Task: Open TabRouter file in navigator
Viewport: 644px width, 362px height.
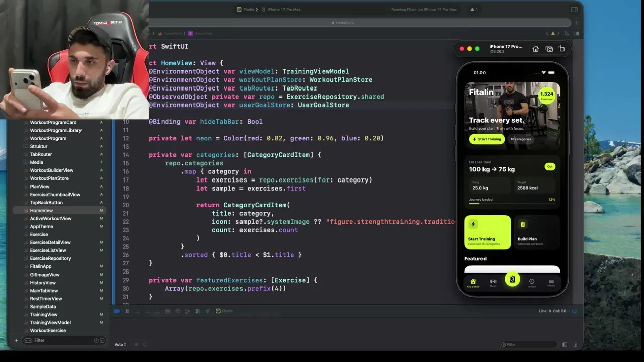Action: 41,154
